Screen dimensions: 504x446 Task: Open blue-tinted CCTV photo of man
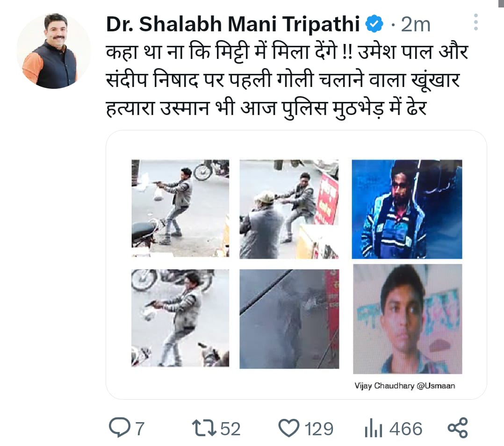(x=407, y=209)
